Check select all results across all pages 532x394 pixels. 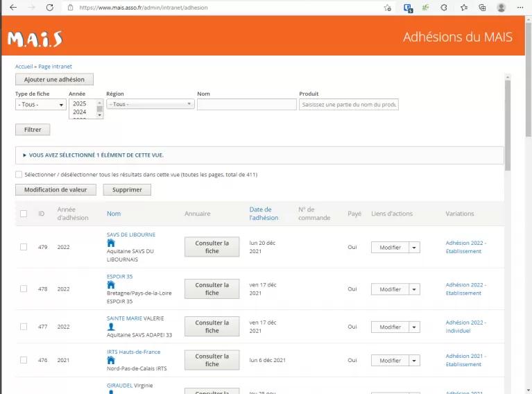pyautogui.click(x=19, y=174)
